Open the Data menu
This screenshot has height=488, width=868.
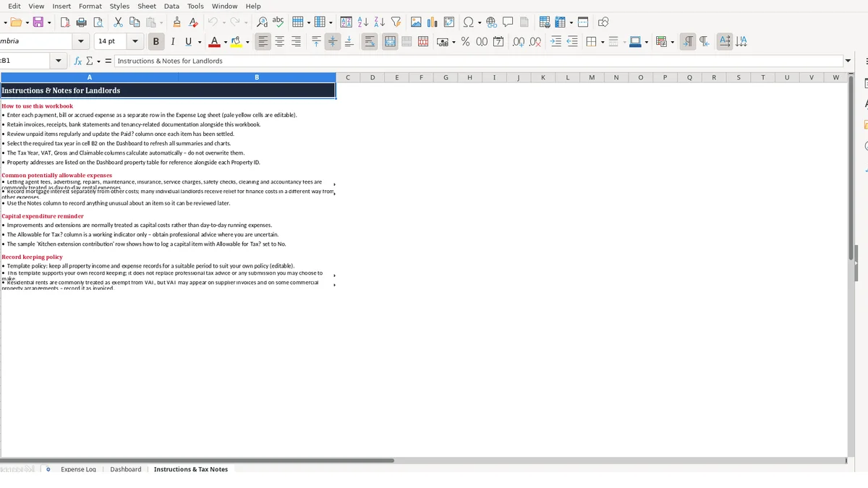pos(171,6)
